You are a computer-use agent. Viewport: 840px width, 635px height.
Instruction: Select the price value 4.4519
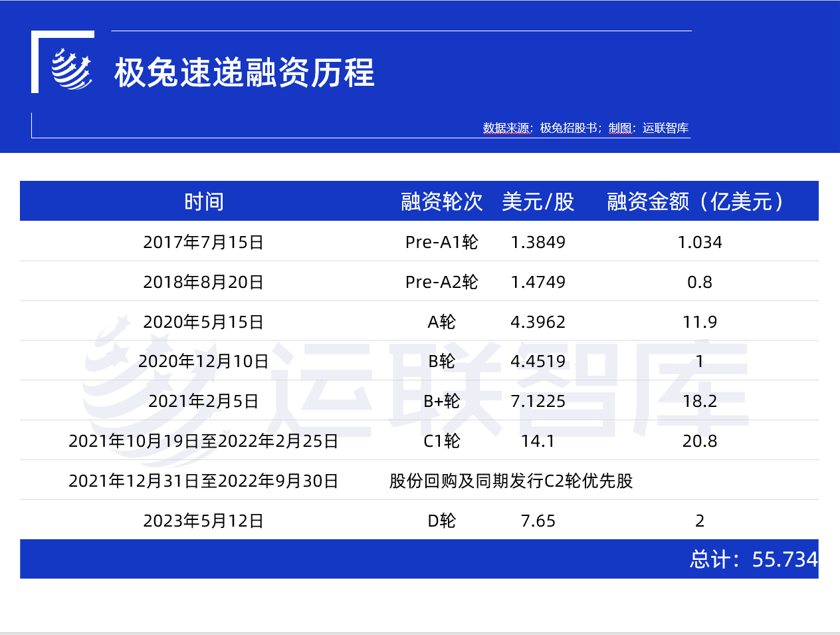pos(538,361)
